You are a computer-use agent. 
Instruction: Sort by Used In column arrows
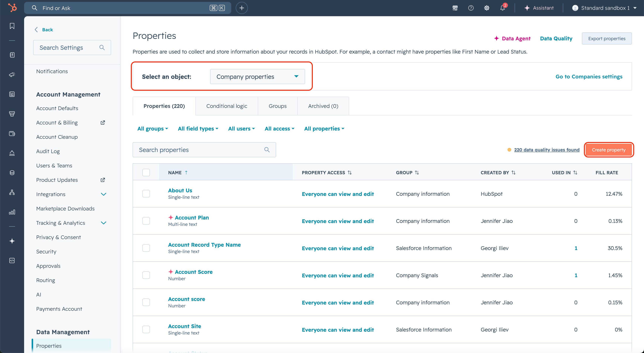point(575,173)
